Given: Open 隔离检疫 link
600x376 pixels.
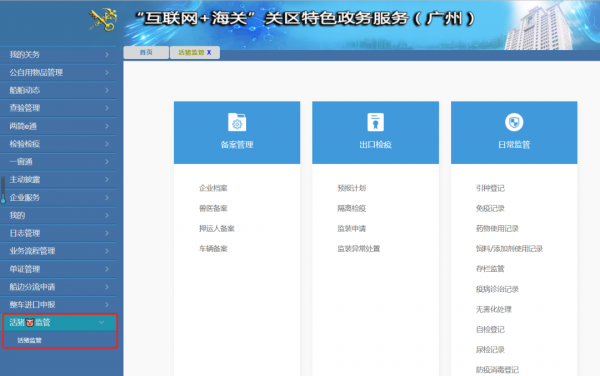Looking at the screenshot, I should pyautogui.click(x=352, y=208).
